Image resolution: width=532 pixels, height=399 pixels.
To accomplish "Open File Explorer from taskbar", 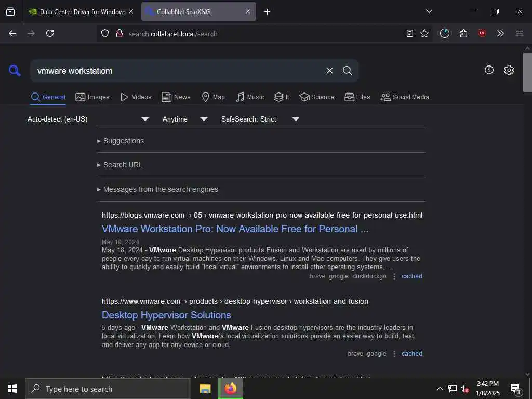I will pyautogui.click(x=205, y=389).
